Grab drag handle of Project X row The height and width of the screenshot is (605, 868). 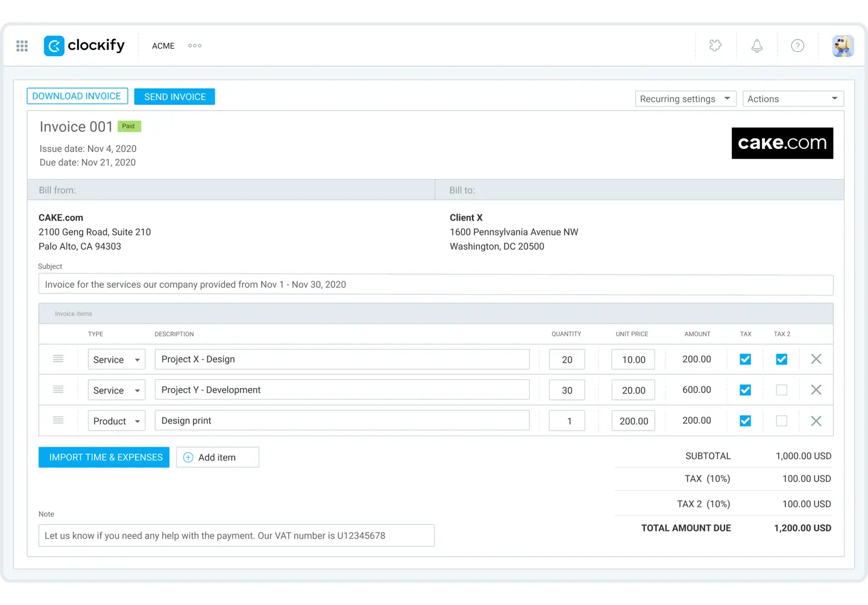tap(58, 359)
